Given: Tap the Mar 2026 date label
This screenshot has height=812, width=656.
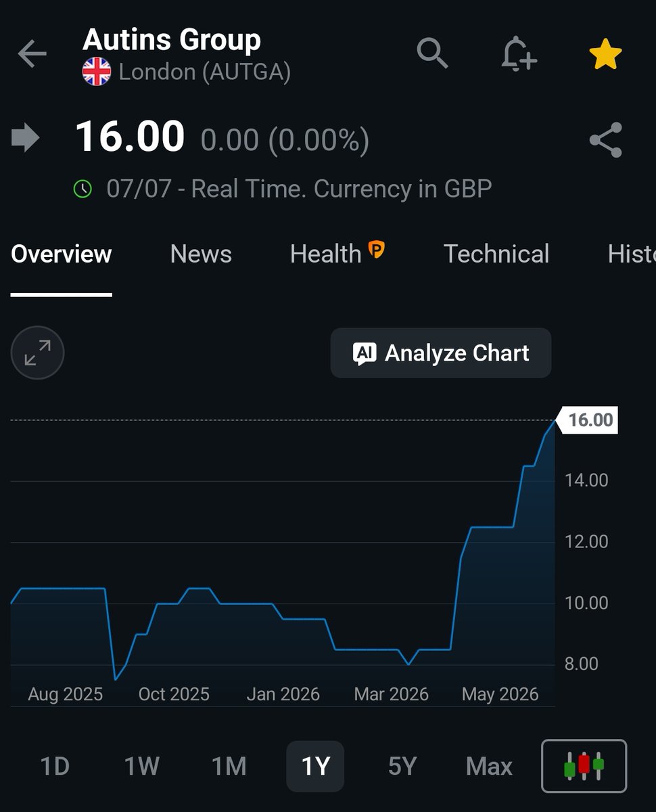Looking at the screenshot, I should pyautogui.click(x=392, y=694).
